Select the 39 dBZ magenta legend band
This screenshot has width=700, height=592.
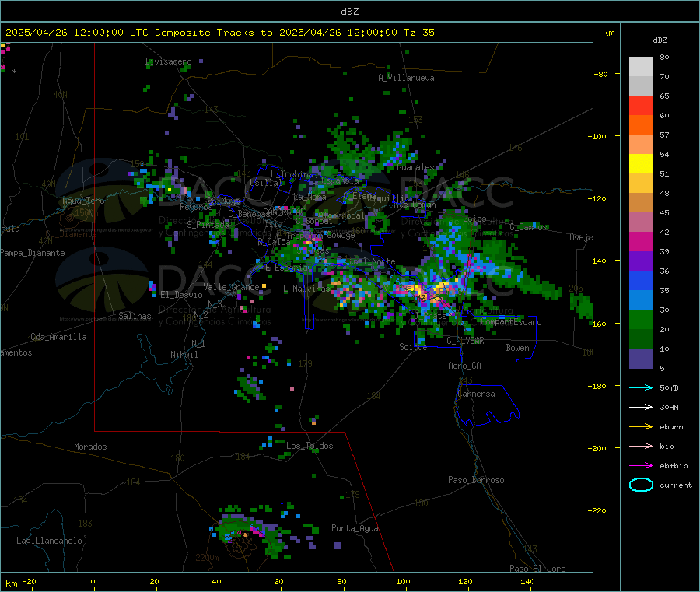pyautogui.click(x=641, y=241)
